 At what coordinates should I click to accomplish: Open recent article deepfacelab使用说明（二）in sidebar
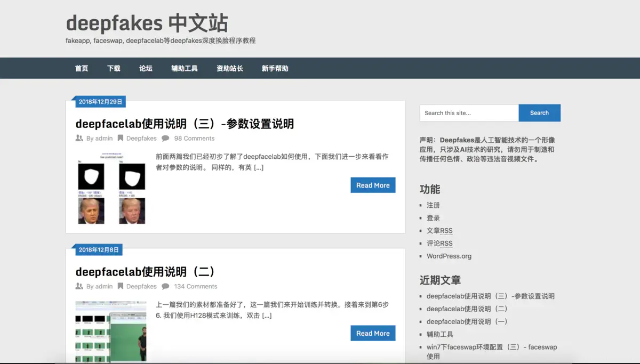(467, 309)
